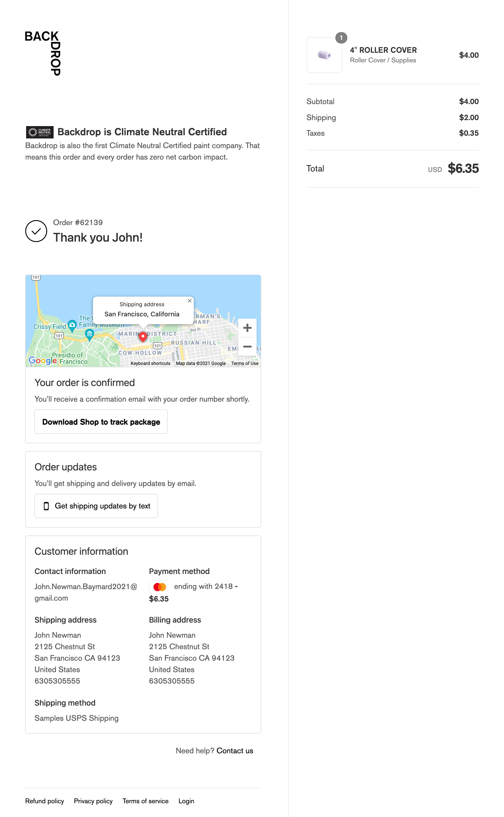This screenshot has width=504, height=817.
Task: Click the Login link
Action: click(186, 801)
